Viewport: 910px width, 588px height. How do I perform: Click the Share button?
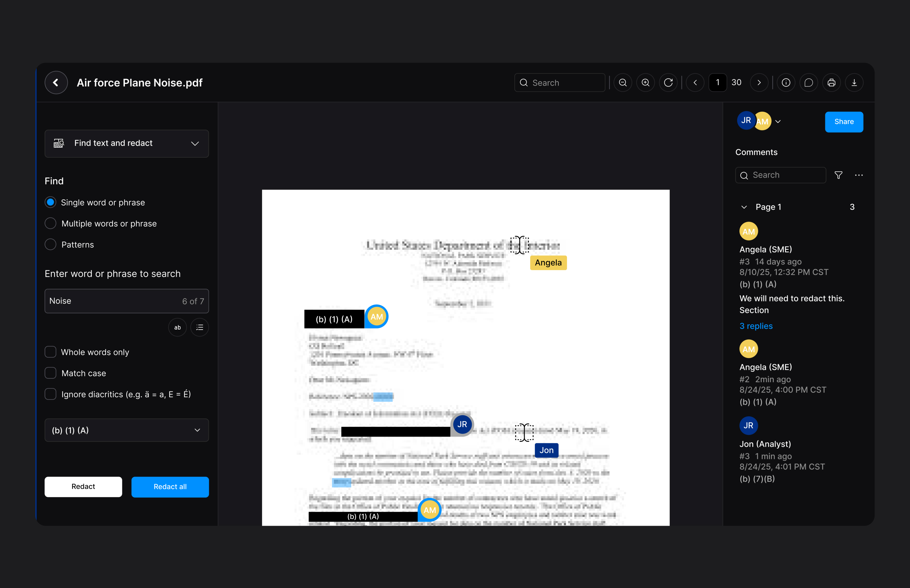point(844,122)
